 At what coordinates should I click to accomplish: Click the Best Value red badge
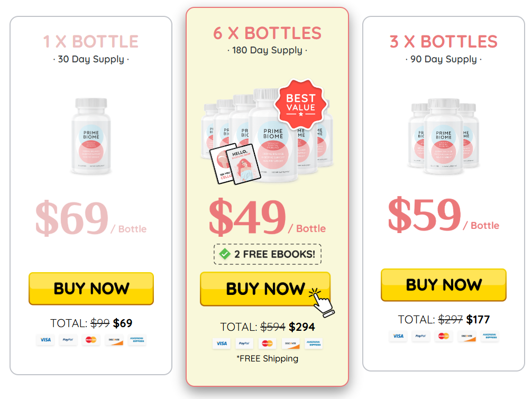300,105
